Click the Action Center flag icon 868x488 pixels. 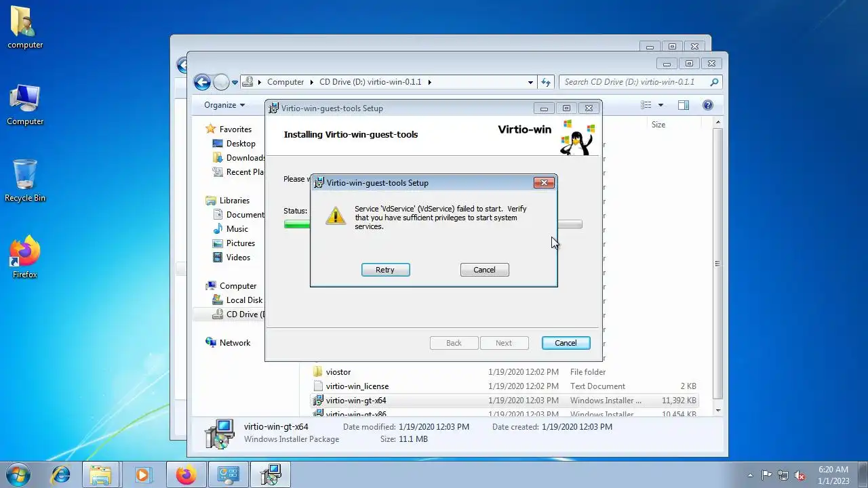pyautogui.click(x=766, y=475)
